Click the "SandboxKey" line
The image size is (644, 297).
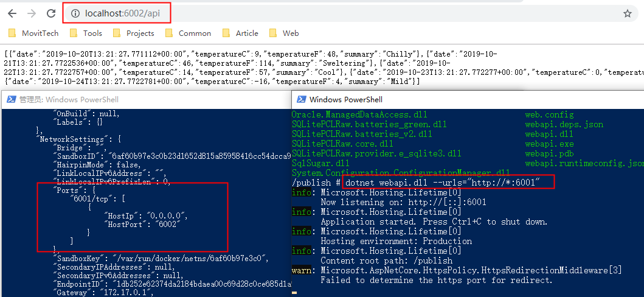point(161,259)
